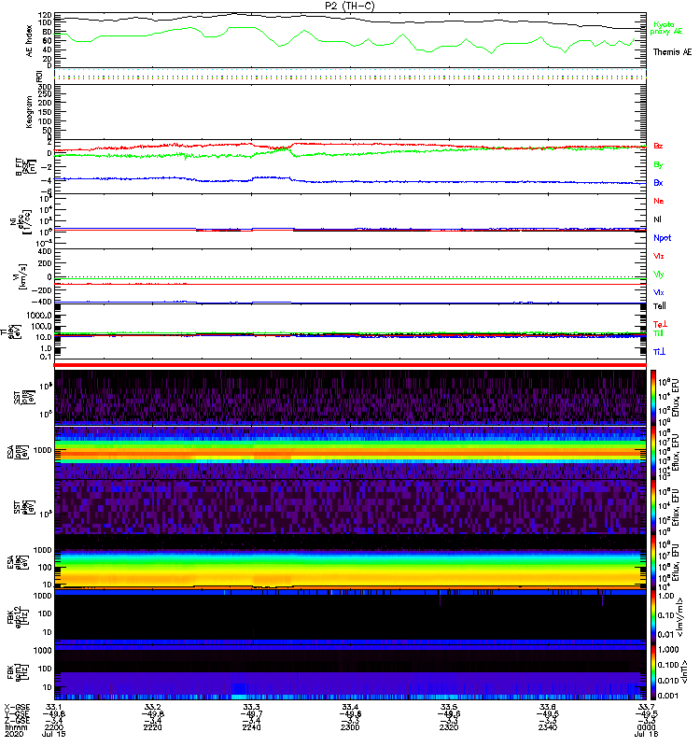Select the black Ni legend label
The width and height of the screenshot is (700, 747).
(x=657, y=219)
